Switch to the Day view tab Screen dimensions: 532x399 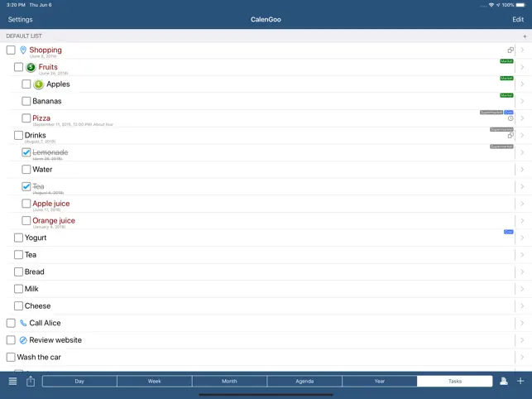tap(79, 381)
